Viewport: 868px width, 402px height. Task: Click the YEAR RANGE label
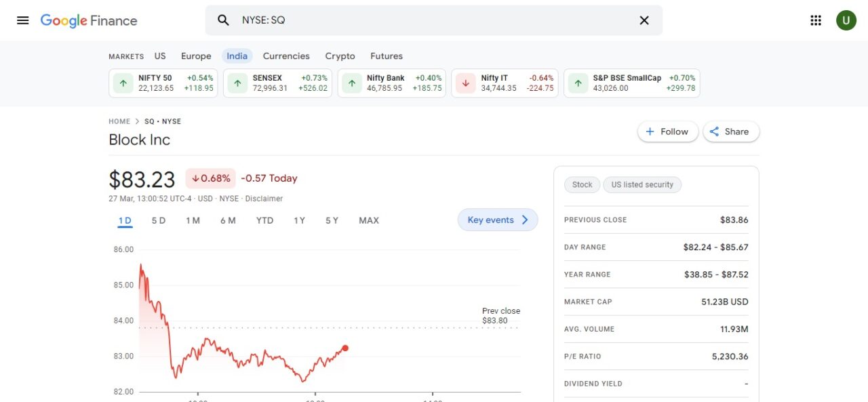click(587, 275)
